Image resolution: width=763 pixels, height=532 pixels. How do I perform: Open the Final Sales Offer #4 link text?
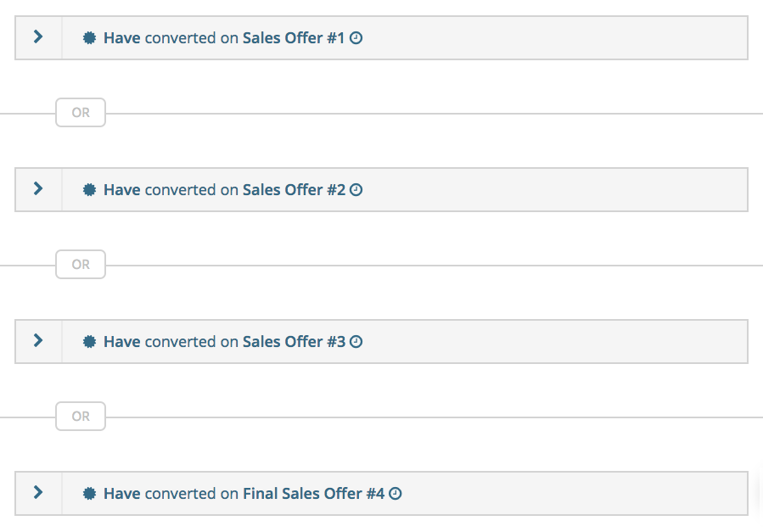pyautogui.click(x=313, y=494)
